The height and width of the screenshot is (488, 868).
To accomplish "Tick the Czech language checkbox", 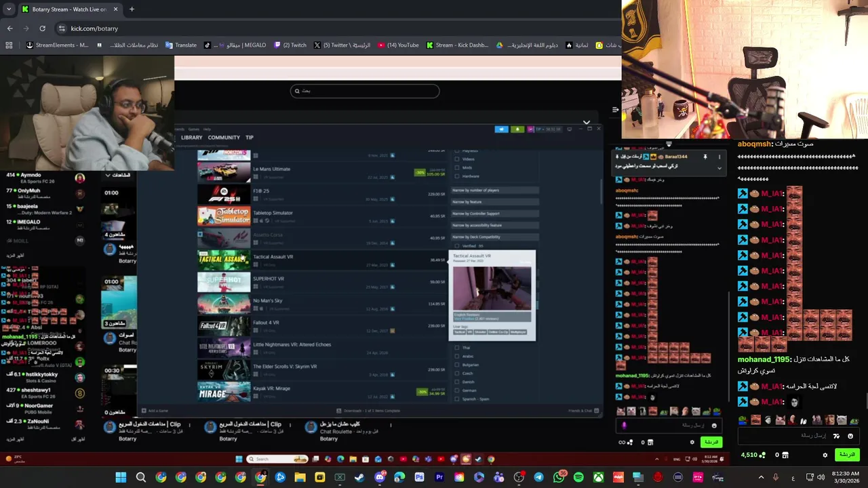I will (457, 373).
